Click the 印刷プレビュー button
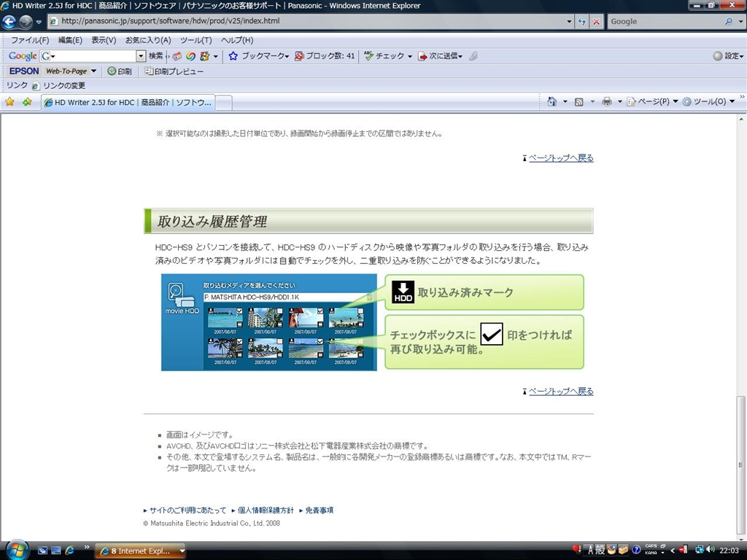This screenshot has height=560, width=747. [174, 71]
